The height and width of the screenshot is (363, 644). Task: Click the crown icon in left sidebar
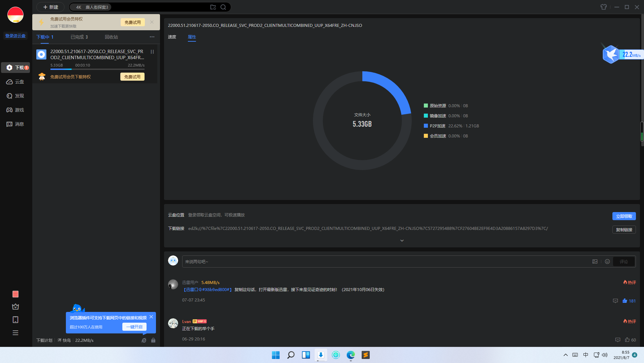[15, 307]
